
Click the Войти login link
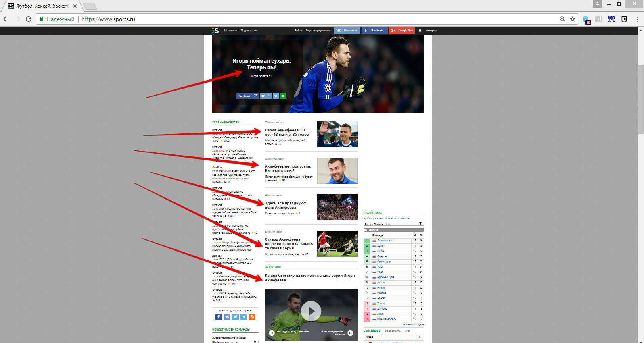coord(298,31)
